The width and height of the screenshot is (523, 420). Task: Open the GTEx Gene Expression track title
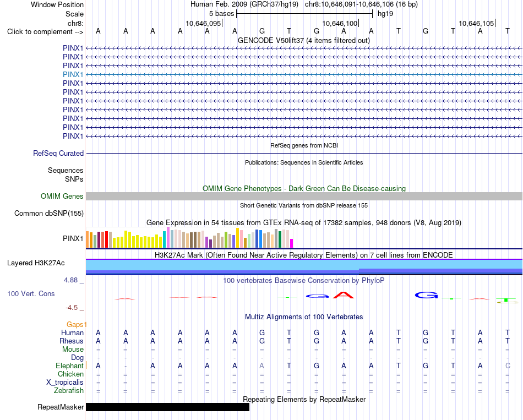coord(304,222)
